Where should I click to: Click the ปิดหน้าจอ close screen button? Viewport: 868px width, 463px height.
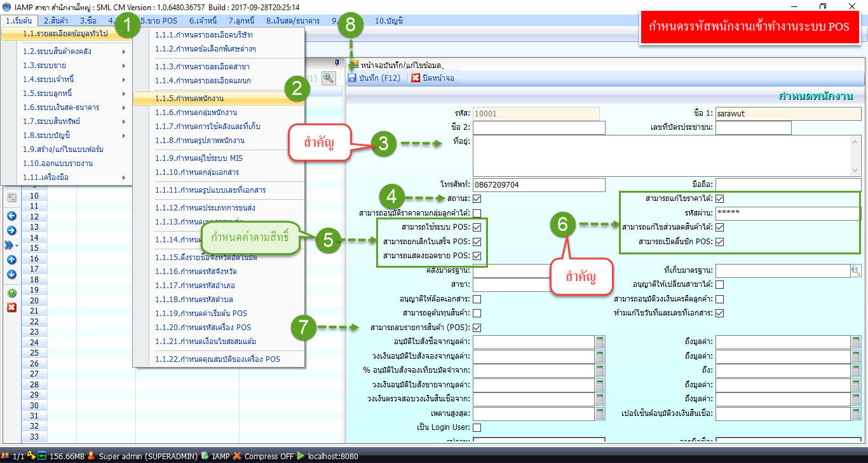point(433,78)
